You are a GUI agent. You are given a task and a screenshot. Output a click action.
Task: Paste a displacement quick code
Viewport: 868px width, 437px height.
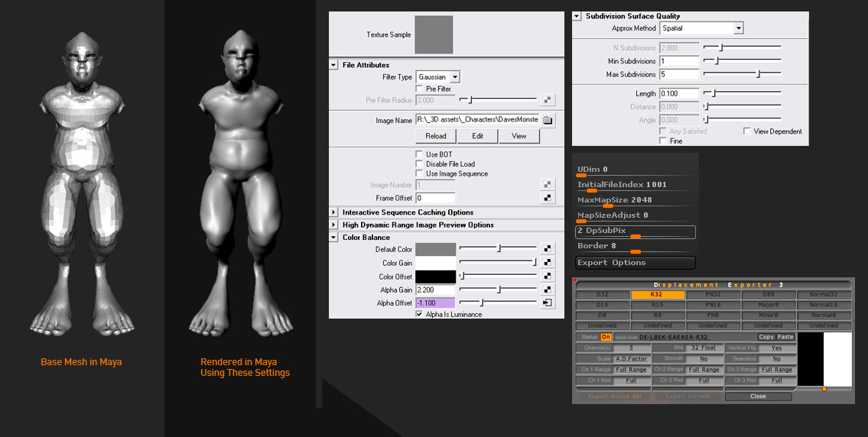point(785,337)
